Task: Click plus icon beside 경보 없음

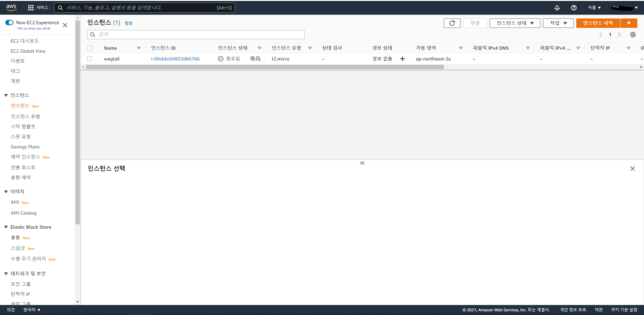Action: click(x=402, y=59)
